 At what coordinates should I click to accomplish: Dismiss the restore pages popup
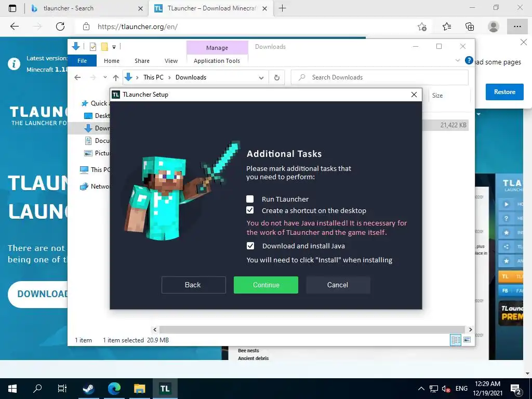pyautogui.click(x=524, y=43)
